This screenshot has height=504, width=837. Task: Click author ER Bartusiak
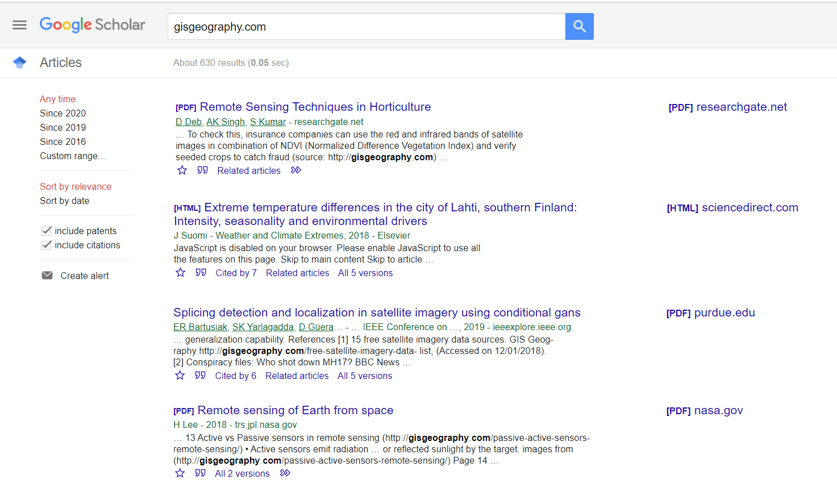point(200,327)
